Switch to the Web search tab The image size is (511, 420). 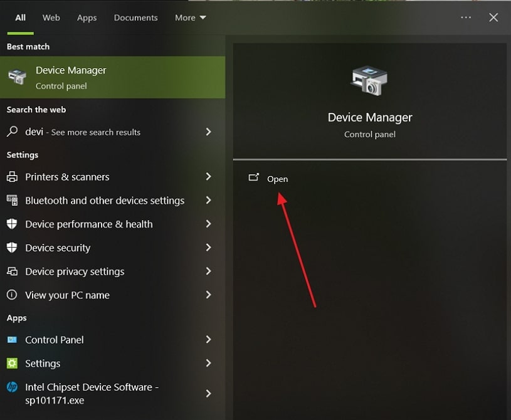point(51,18)
